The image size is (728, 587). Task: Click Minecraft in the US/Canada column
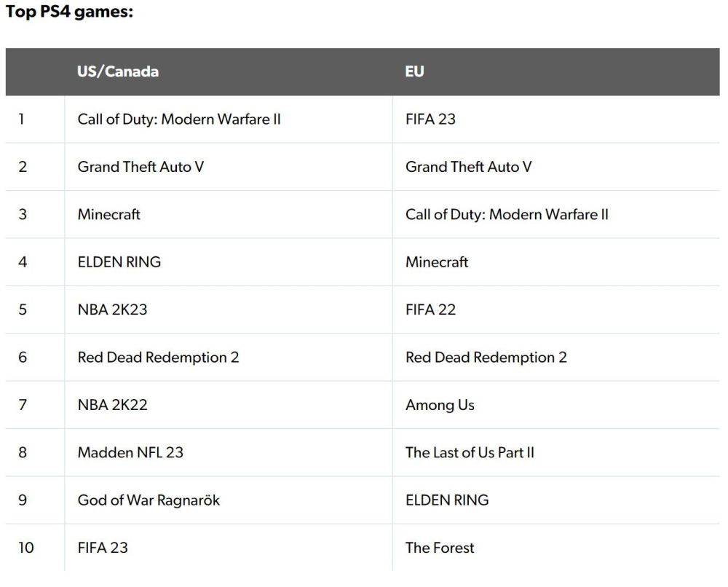(x=109, y=214)
